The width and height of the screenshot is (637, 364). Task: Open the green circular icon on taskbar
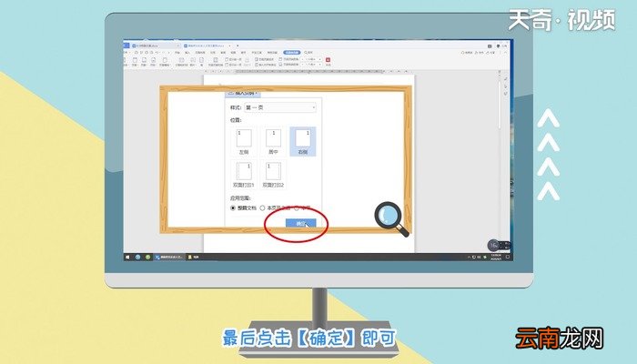click(147, 258)
